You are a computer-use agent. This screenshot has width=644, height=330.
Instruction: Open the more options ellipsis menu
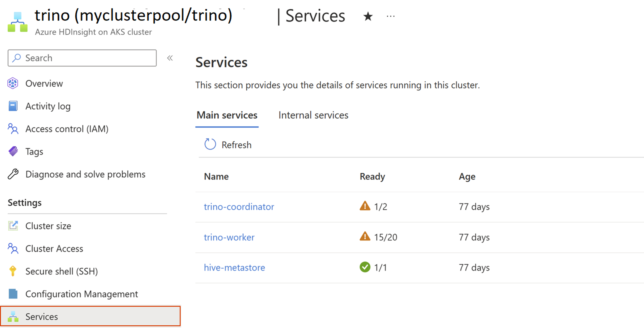pyautogui.click(x=390, y=17)
